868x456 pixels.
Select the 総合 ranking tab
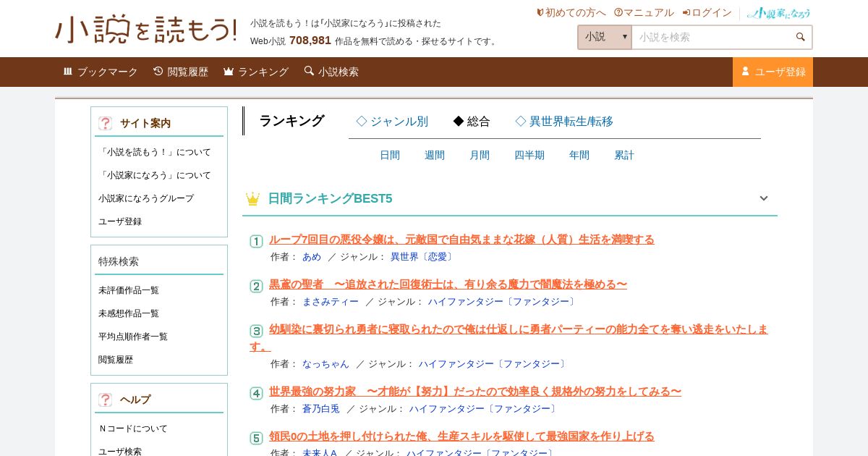(472, 122)
